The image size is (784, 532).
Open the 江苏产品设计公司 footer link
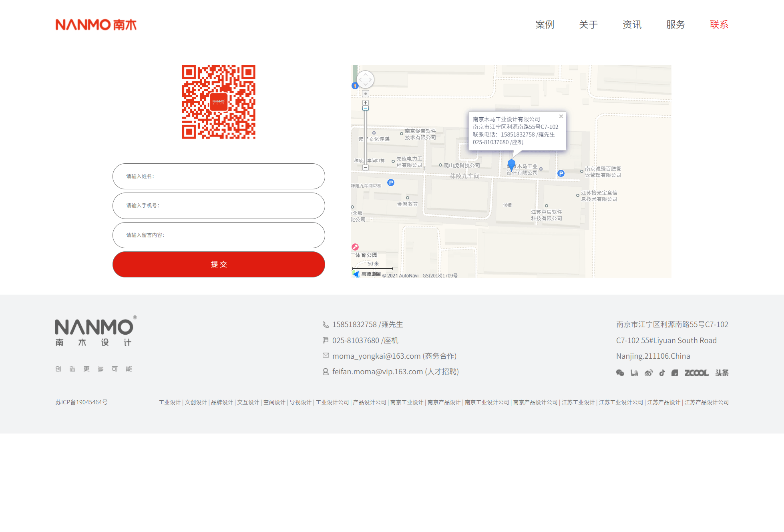[x=707, y=402]
